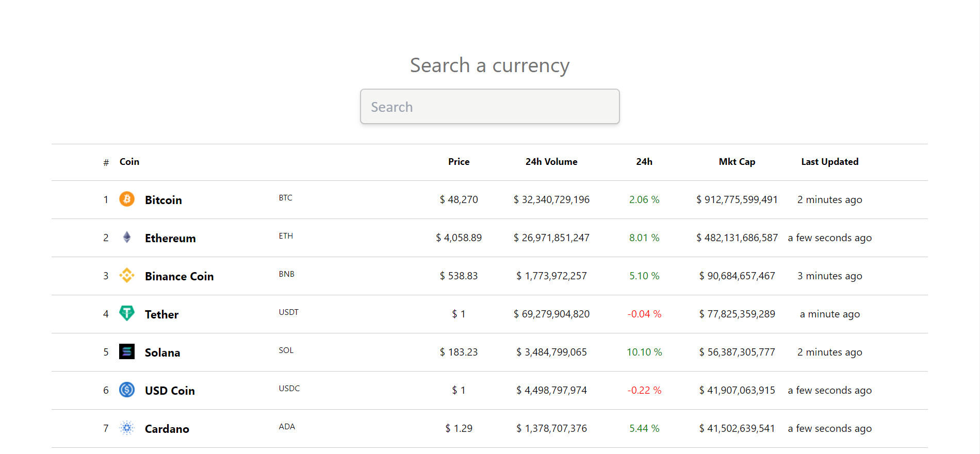The width and height of the screenshot is (980, 454).
Task: Click the Bitcoin logo icon
Action: [x=127, y=199]
